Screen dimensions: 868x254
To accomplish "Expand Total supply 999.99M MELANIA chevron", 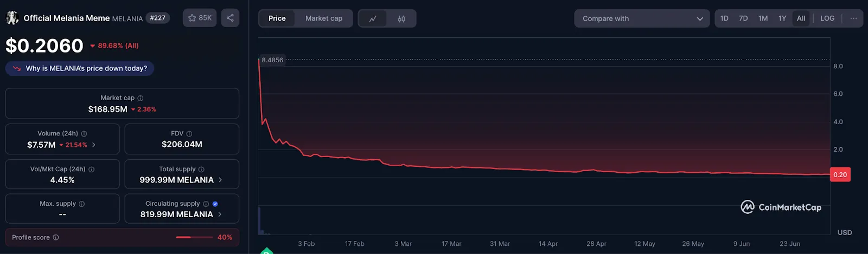I will (220, 180).
